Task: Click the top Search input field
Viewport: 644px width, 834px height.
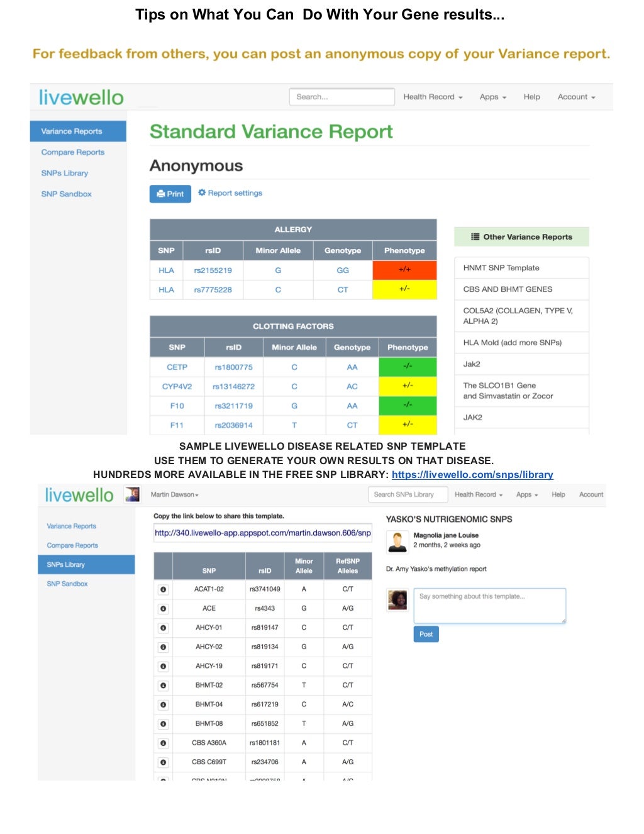Action: tap(342, 97)
